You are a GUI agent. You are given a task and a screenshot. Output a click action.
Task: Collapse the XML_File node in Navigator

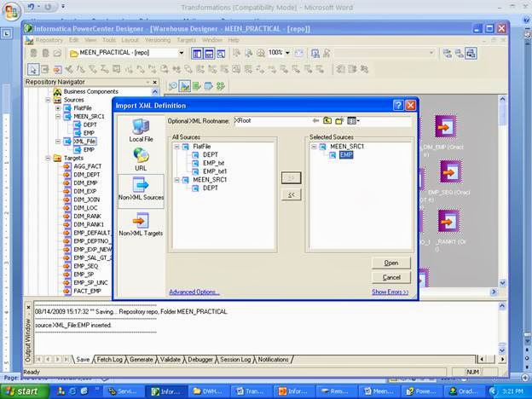point(58,142)
